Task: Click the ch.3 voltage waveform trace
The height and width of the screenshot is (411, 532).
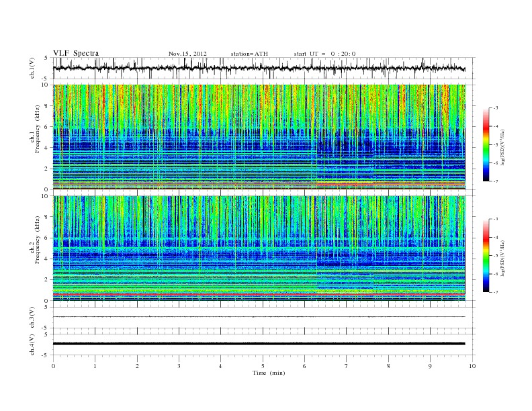Action: point(259,317)
